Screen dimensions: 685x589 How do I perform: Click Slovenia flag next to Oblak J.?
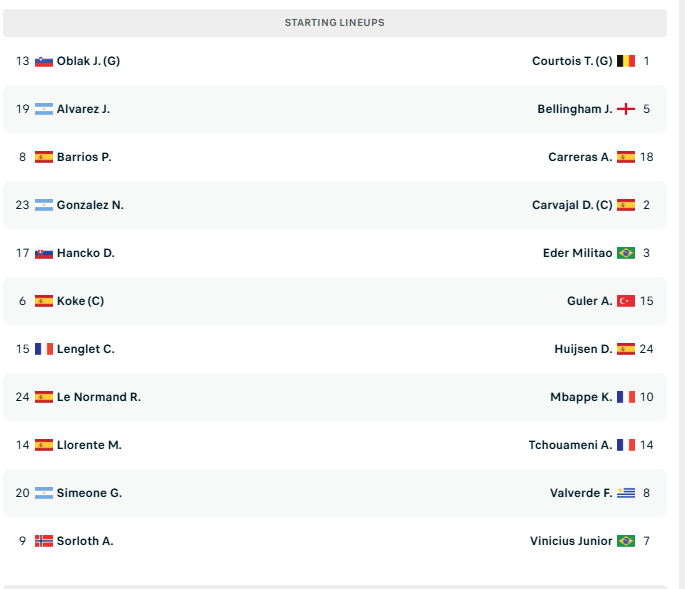(x=44, y=61)
